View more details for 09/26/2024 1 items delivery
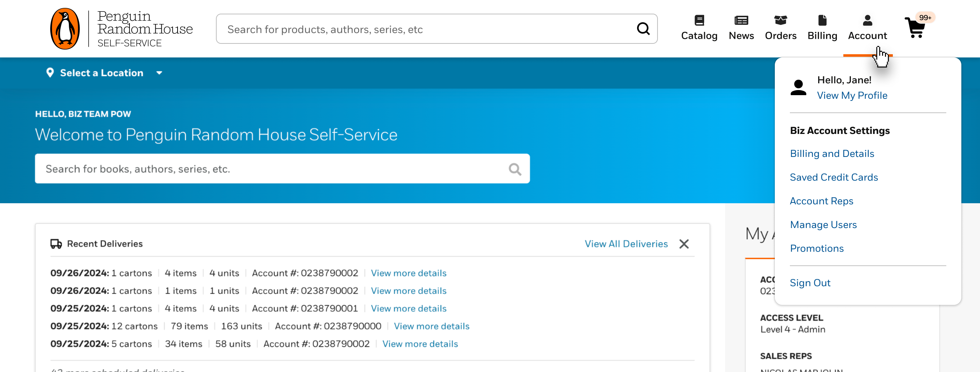The height and width of the screenshot is (372, 980). point(408,291)
